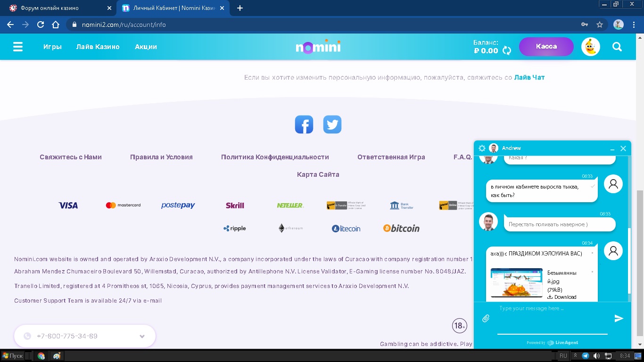Click the browser address bar URL
This screenshot has height=362, width=644.
(x=124, y=25)
